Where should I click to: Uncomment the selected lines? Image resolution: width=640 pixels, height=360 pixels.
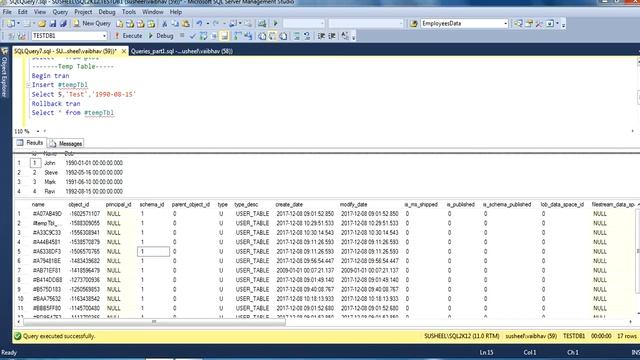point(307,36)
